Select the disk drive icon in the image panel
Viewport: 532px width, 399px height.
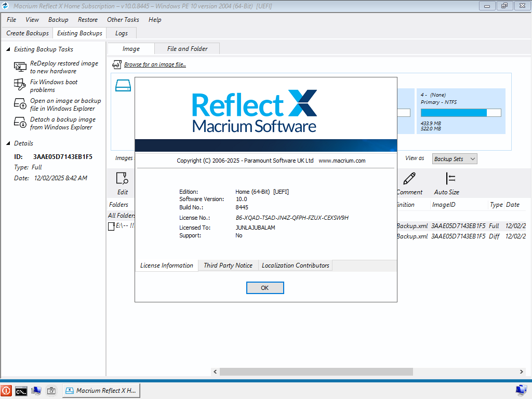123,86
